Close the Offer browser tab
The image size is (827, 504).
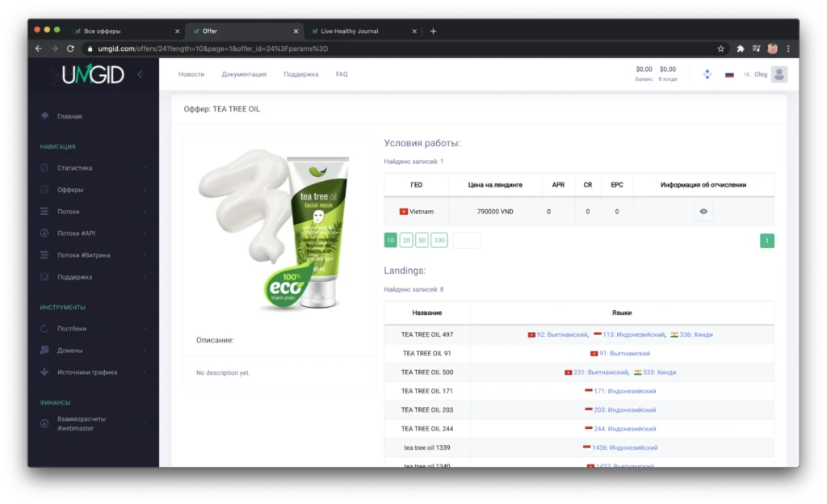point(296,31)
